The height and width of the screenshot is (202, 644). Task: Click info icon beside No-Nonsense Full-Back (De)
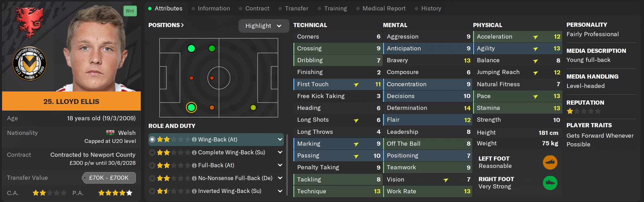[x=194, y=178]
